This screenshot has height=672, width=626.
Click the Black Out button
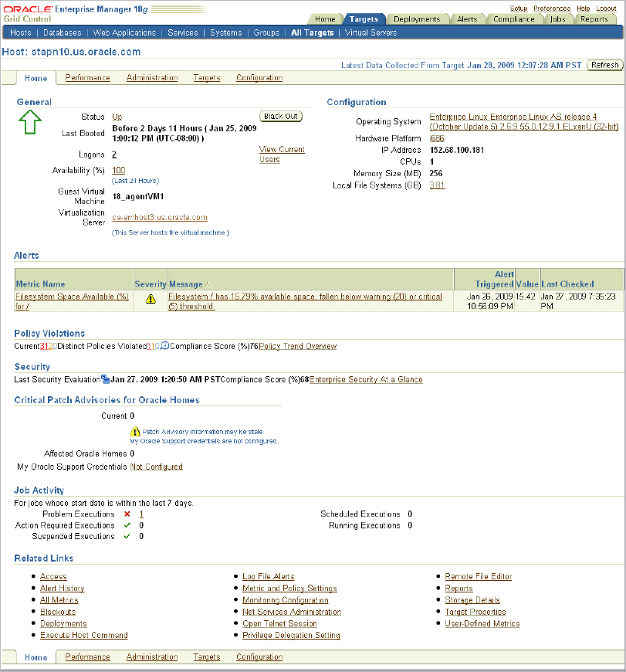[281, 116]
